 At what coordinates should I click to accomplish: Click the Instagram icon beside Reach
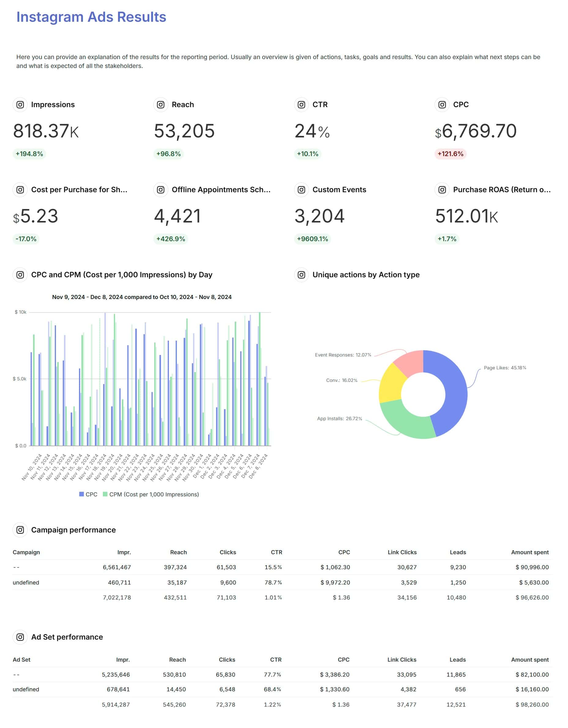pos(160,104)
